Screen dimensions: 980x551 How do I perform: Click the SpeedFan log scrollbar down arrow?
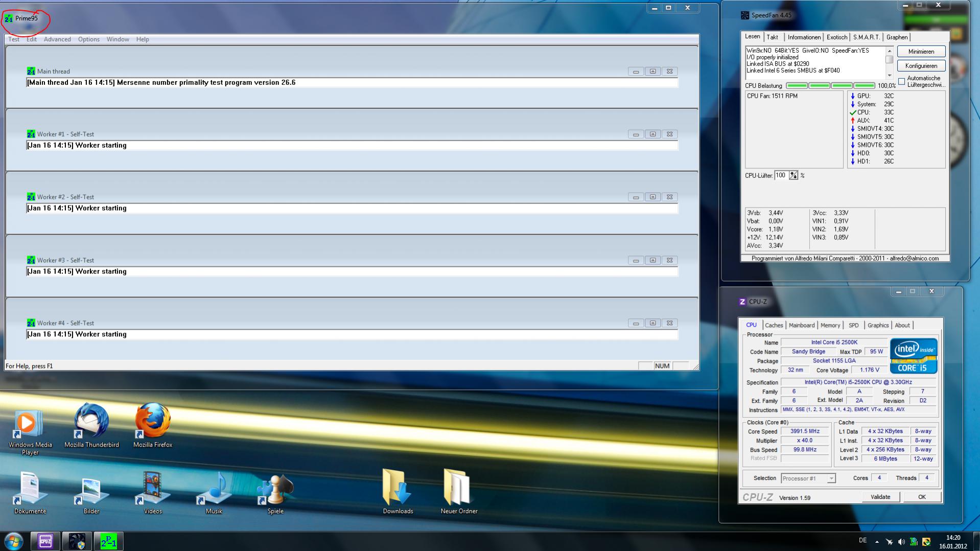click(889, 76)
